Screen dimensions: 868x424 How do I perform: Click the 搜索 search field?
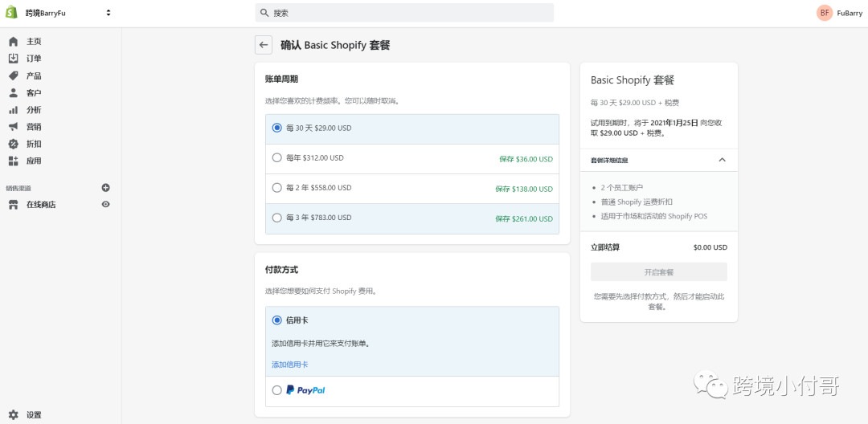[404, 13]
